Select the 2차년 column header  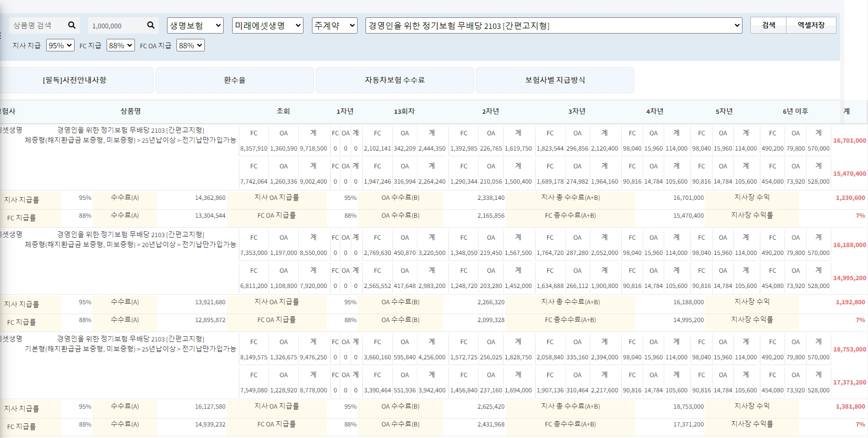pos(490,111)
